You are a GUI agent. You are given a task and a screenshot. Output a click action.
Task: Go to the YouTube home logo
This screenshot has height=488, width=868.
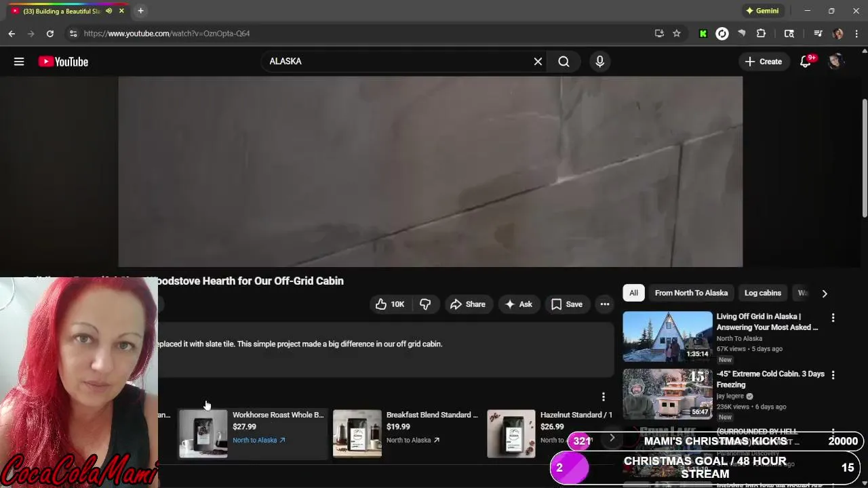tap(63, 62)
